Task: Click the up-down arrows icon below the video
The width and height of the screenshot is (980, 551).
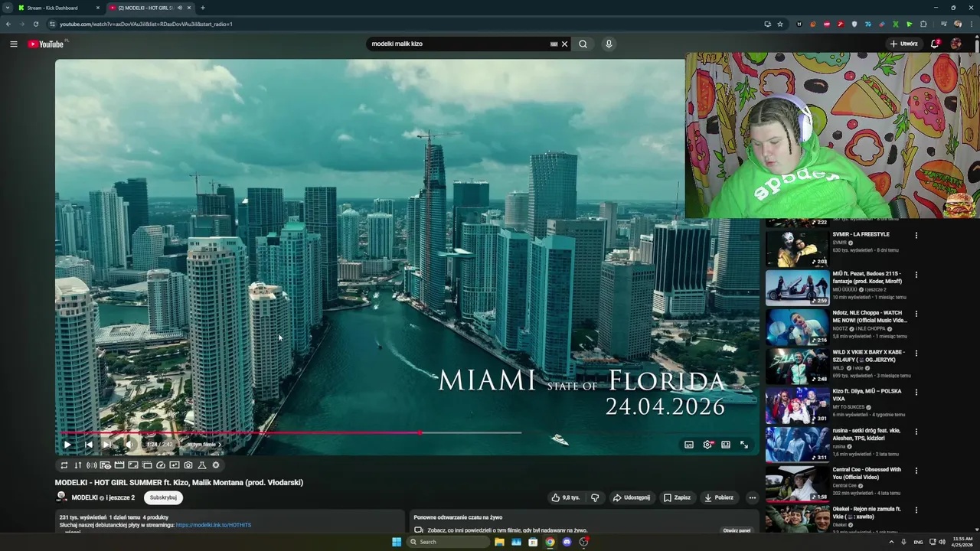Action: coord(78,465)
